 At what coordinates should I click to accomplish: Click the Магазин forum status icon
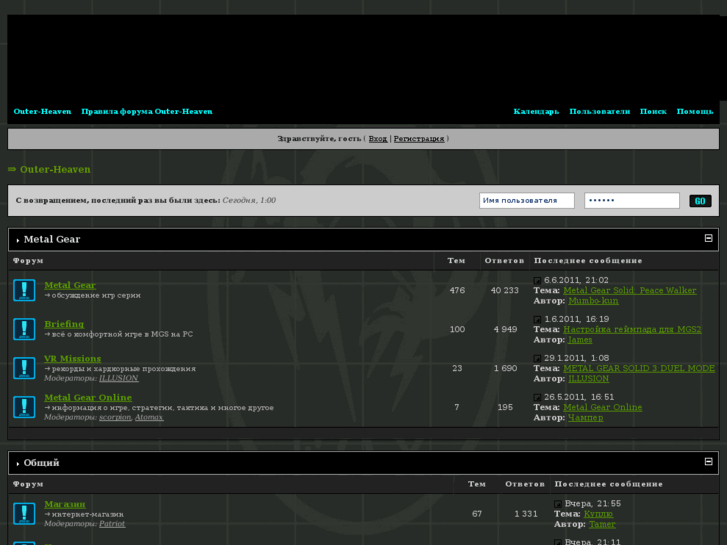pyautogui.click(x=24, y=514)
